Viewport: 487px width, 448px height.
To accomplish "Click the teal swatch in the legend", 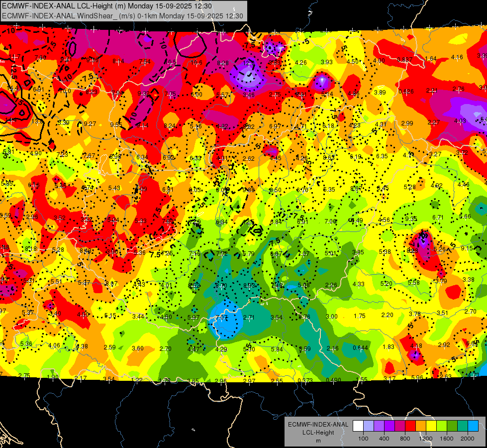I will tap(463, 426).
